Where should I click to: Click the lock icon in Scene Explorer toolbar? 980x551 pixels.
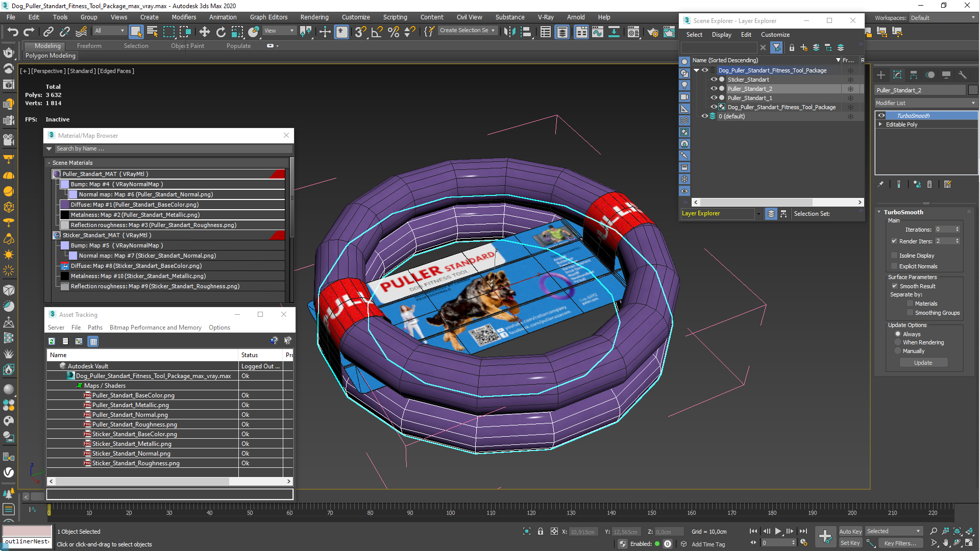pos(792,47)
